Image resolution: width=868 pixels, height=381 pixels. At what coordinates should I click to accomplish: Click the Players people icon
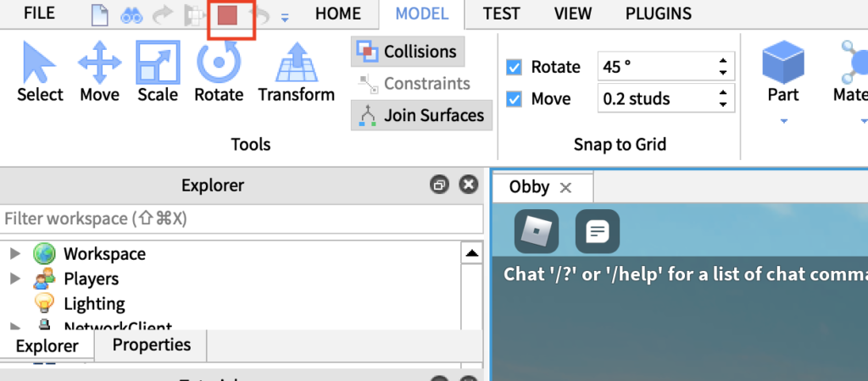point(44,279)
